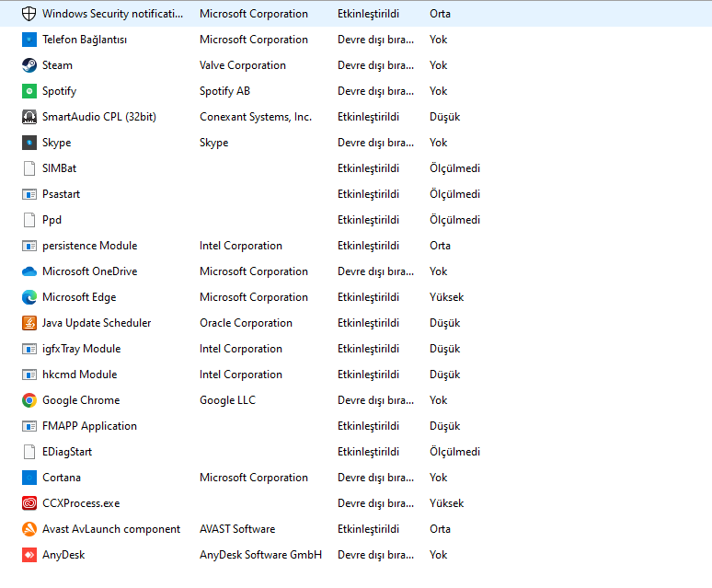This screenshot has width=712, height=588.
Task: Select the SIMBat entry name
Action: point(59,168)
